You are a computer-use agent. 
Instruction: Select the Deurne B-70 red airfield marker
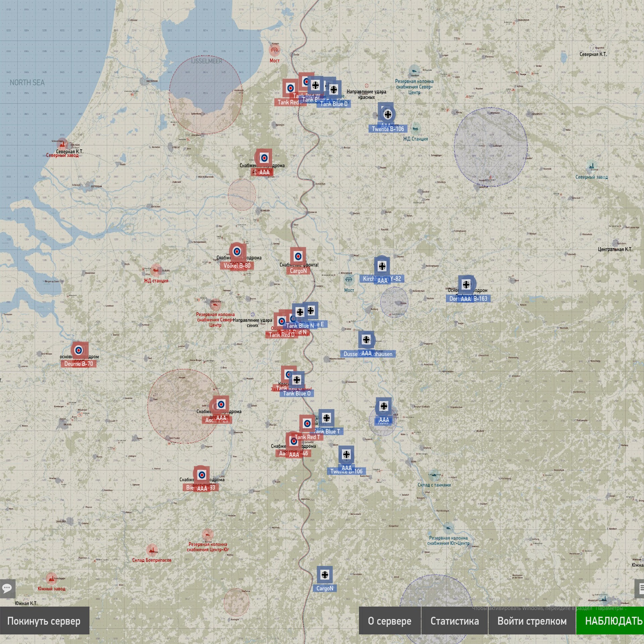(78, 351)
